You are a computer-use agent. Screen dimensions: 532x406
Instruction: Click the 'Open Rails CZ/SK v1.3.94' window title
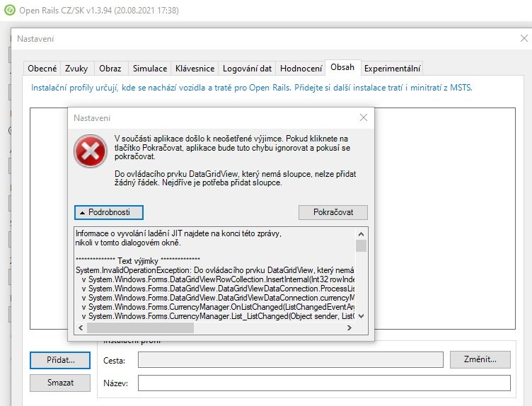[x=99, y=11]
